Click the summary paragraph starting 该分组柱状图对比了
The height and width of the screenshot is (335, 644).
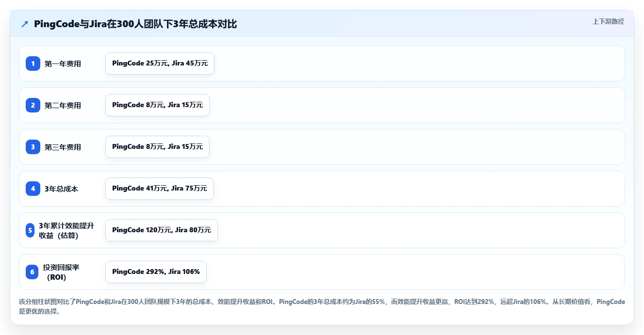[322, 306]
